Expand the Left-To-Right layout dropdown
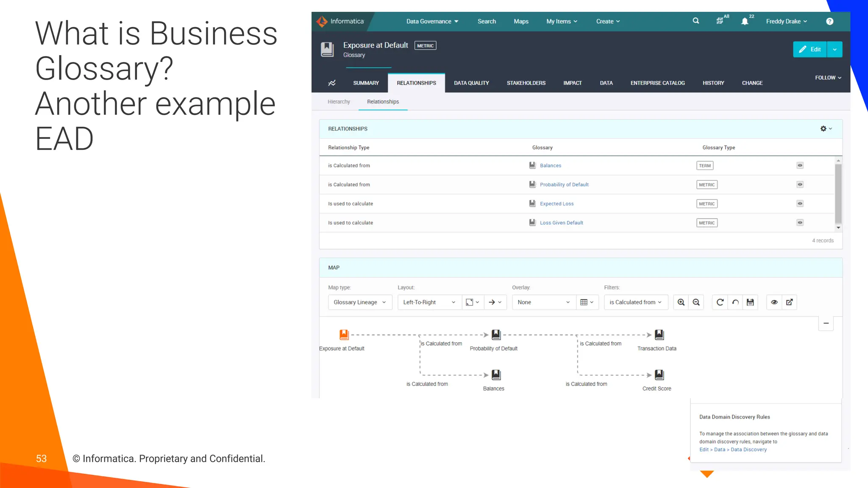This screenshot has width=868, height=488. [429, 302]
